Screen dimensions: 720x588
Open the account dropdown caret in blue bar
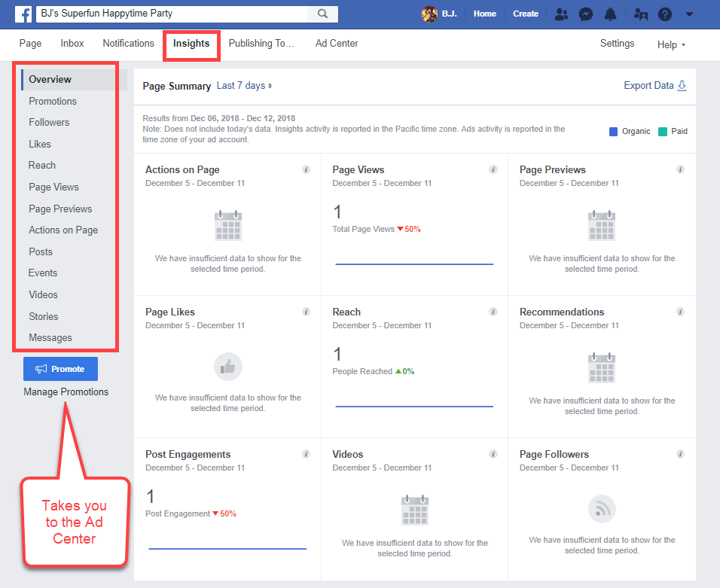point(688,14)
